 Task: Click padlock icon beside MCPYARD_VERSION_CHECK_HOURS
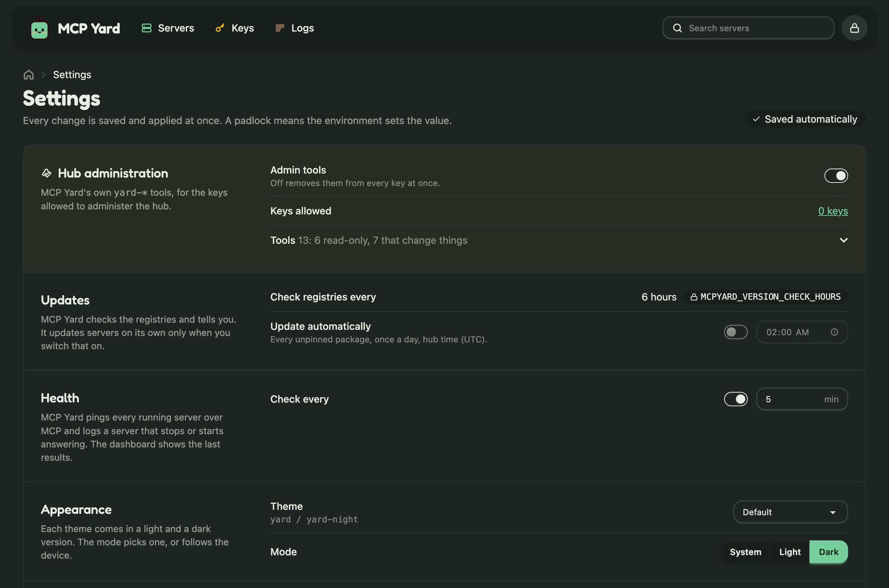point(694,297)
